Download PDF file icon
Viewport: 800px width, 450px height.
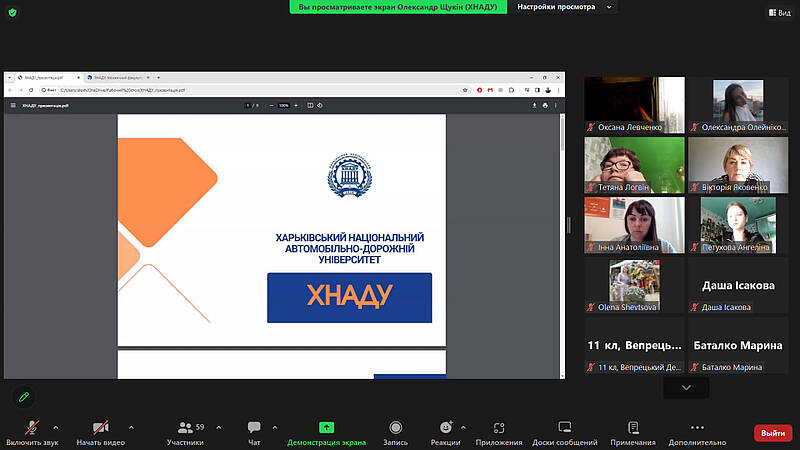point(534,106)
